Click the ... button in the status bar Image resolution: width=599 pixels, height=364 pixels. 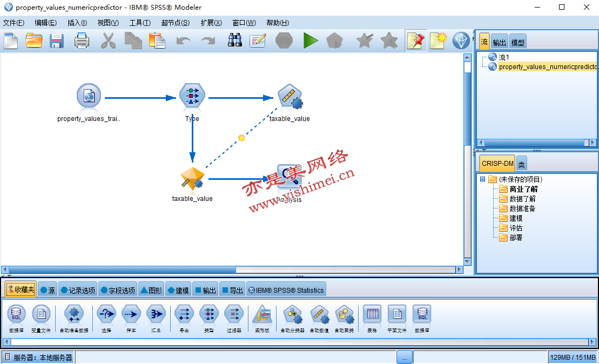405,358
